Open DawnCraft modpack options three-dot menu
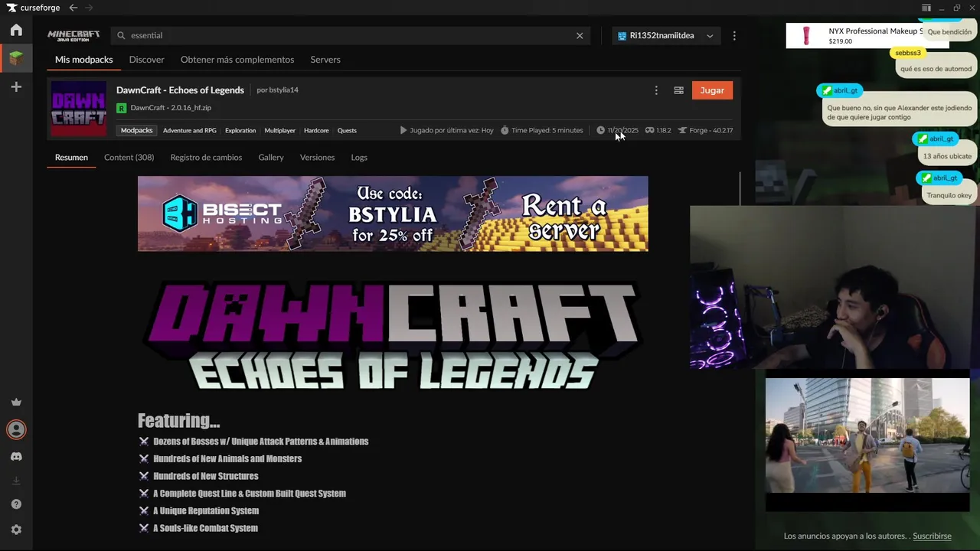Viewport: 980px width, 551px height. pos(656,90)
